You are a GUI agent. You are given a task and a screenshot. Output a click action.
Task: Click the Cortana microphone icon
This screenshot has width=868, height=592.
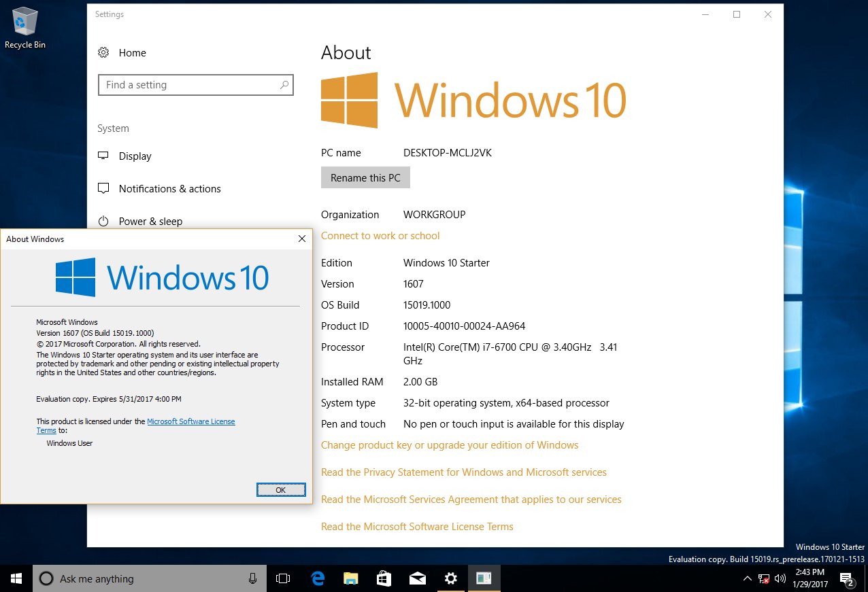[x=252, y=578]
